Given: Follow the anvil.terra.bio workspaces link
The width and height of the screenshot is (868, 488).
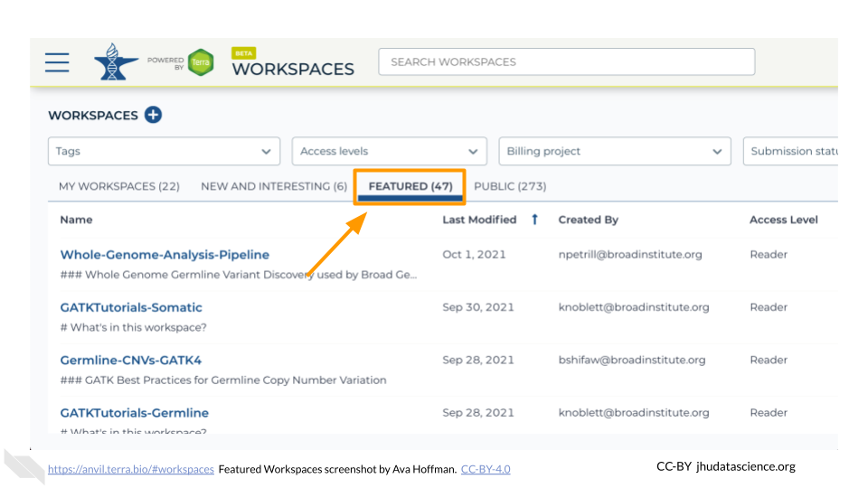Looking at the screenshot, I should pos(130,469).
